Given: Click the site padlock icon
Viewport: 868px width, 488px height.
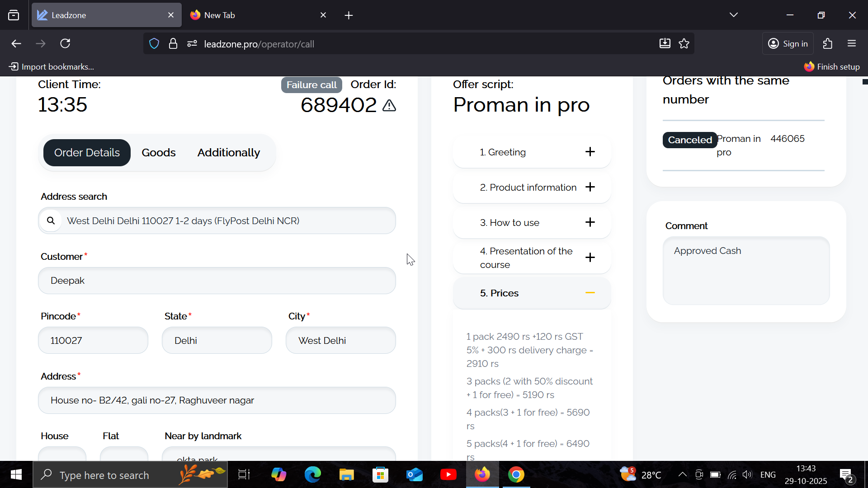Looking at the screenshot, I should [x=173, y=44].
